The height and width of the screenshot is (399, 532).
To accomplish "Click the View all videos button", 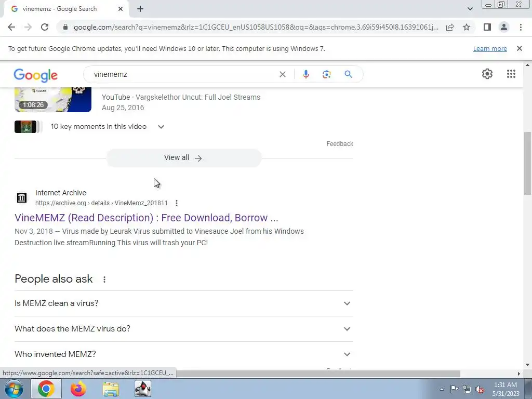I will coord(183,158).
